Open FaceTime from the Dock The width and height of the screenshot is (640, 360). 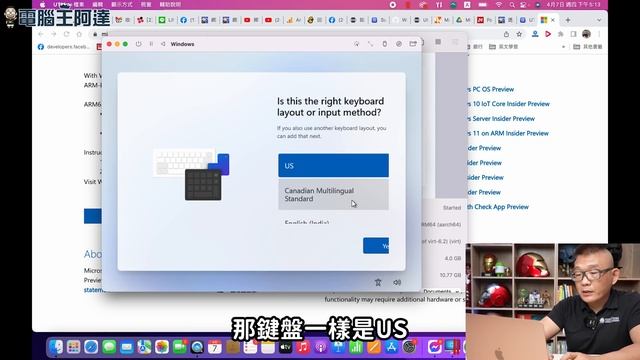coord(179,347)
